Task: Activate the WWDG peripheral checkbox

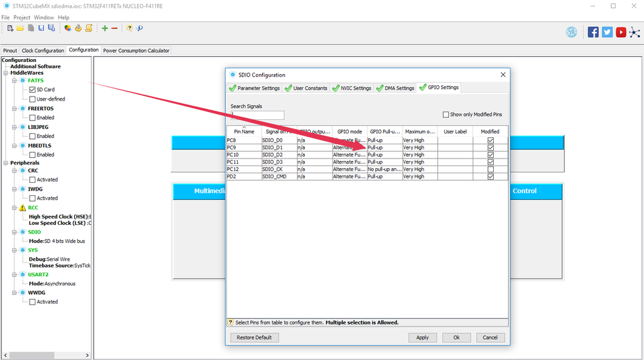Action: pyautogui.click(x=32, y=301)
